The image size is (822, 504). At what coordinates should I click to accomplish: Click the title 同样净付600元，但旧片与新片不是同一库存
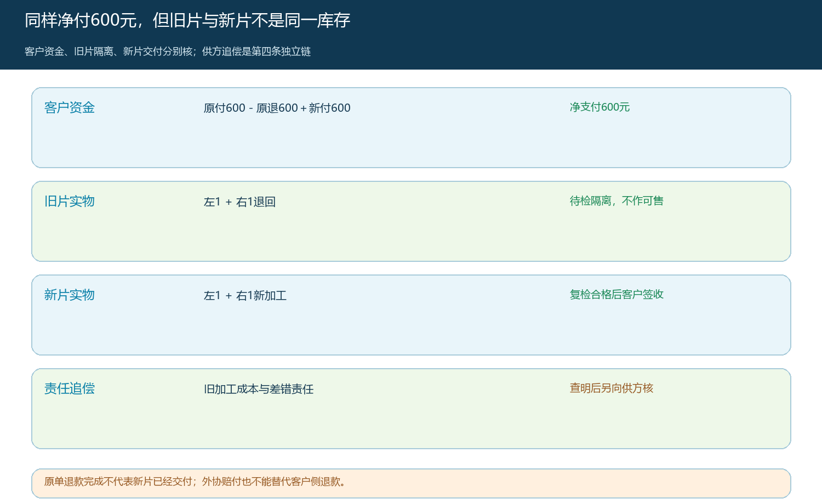(187, 20)
